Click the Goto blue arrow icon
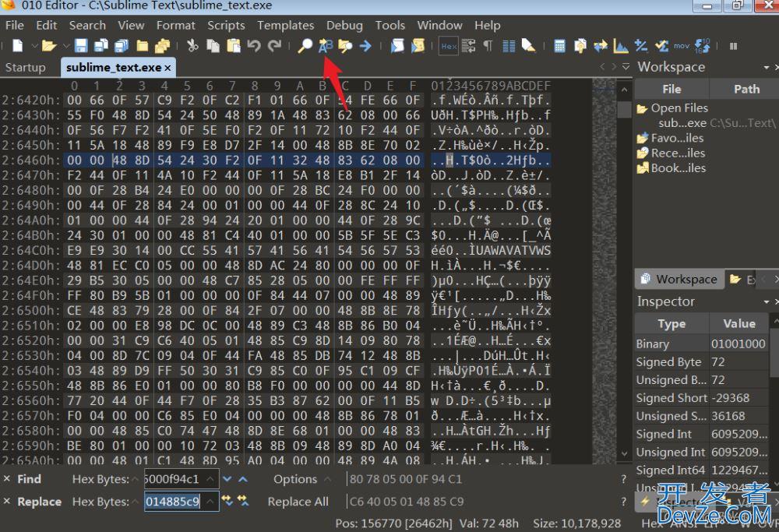The width and height of the screenshot is (779, 532). pos(365,46)
